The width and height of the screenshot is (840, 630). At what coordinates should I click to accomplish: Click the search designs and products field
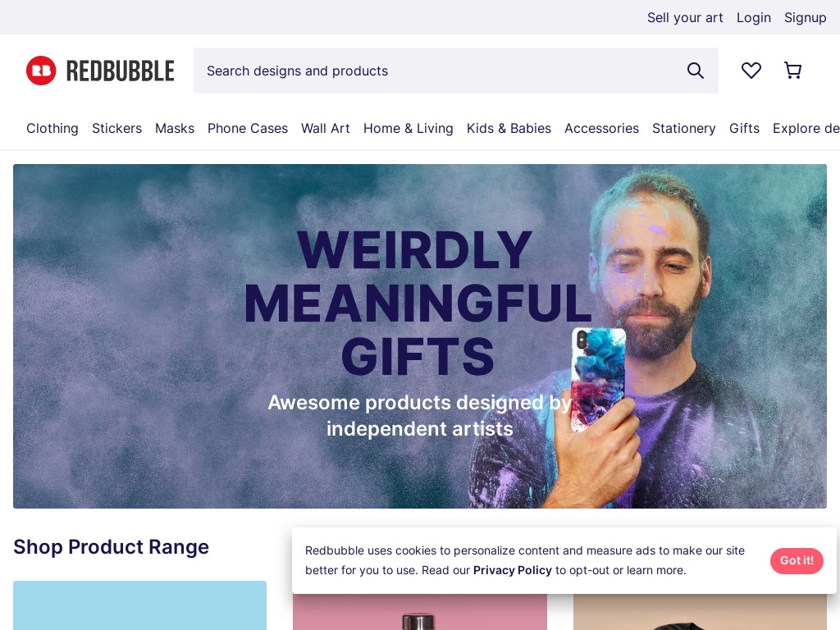(x=455, y=71)
